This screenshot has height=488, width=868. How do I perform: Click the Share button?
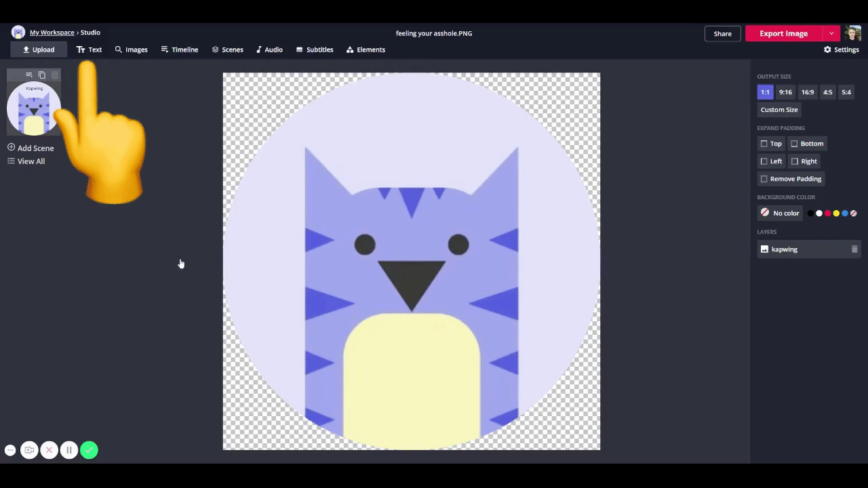(722, 33)
